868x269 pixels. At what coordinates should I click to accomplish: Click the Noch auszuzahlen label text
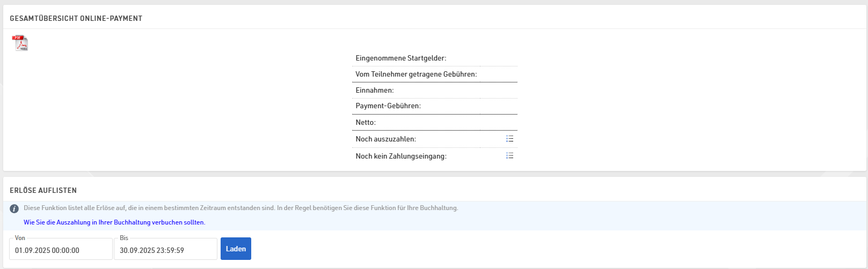point(385,139)
